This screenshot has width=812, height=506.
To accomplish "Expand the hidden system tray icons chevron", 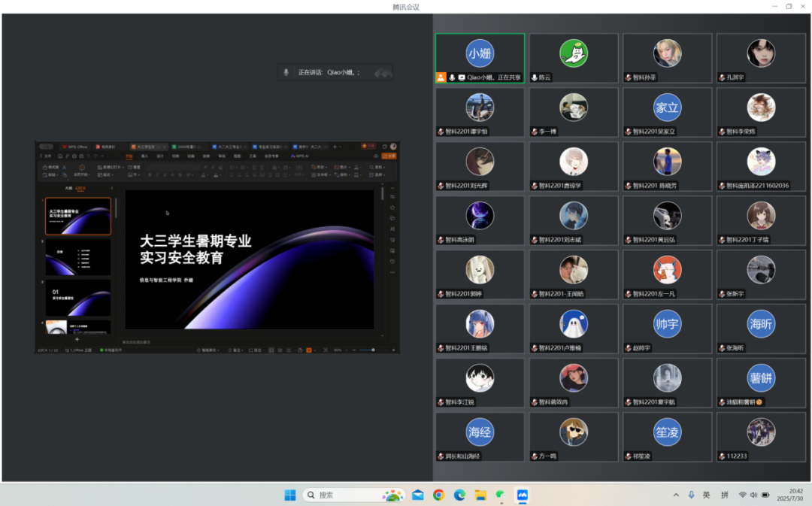I will (x=676, y=495).
